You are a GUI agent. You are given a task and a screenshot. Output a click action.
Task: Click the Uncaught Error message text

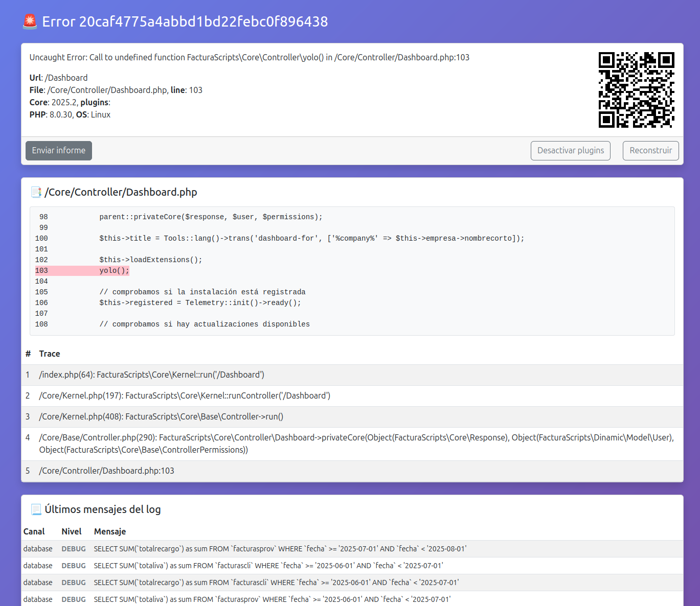click(249, 58)
